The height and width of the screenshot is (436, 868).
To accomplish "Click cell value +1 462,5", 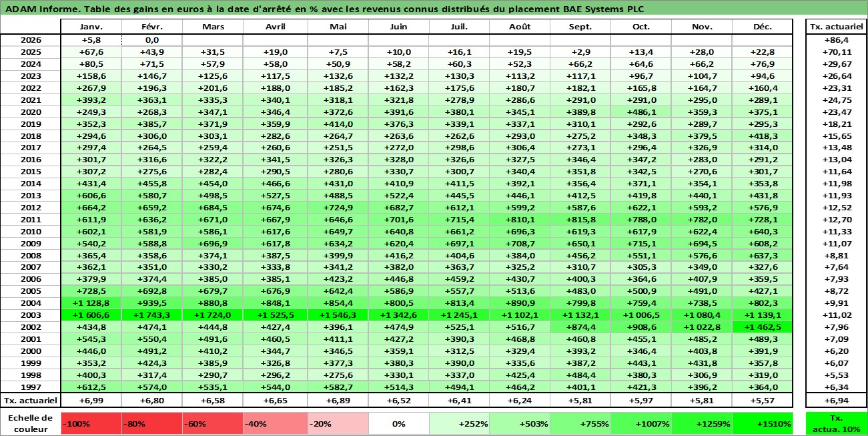I will (762, 327).
